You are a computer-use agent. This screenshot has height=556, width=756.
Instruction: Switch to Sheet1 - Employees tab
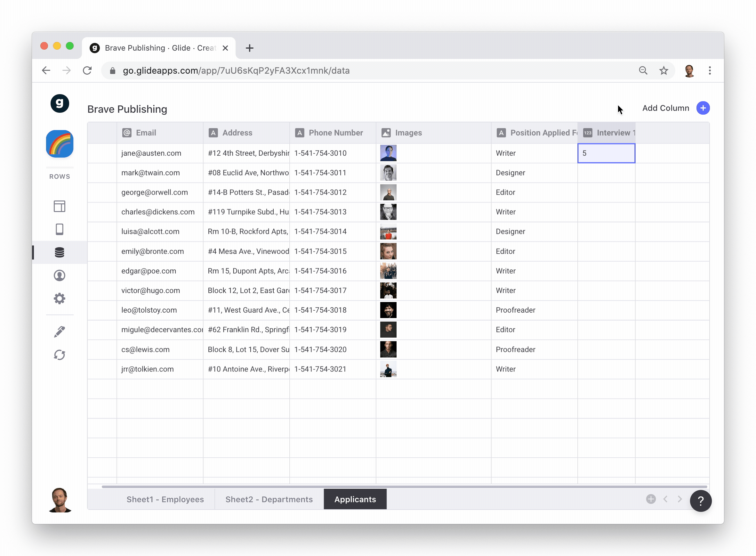pos(165,499)
